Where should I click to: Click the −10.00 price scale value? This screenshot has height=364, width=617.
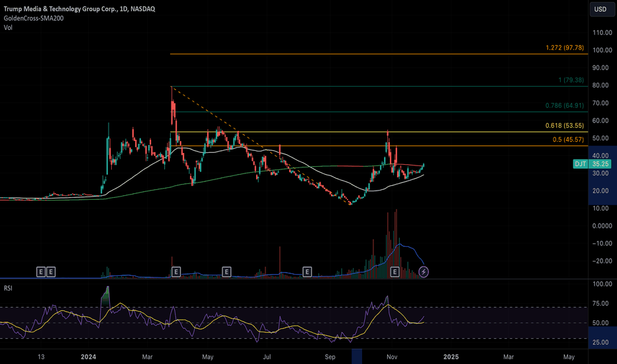click(x=602, y=243)
